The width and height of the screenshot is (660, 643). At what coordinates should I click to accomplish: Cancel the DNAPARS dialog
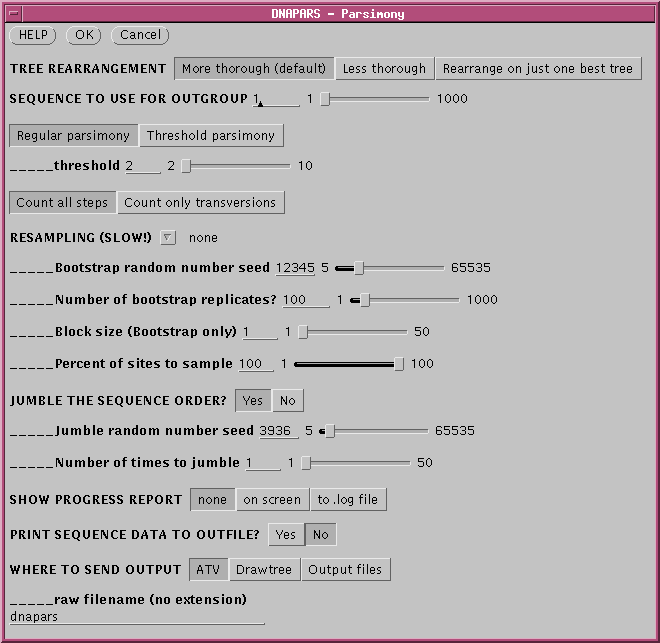tap(140, 35)
